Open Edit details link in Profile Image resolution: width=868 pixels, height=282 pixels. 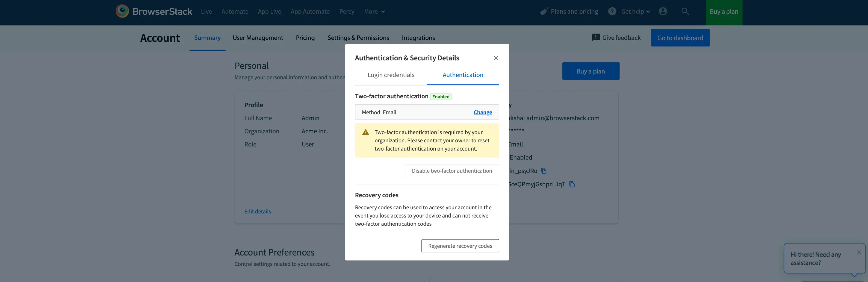(258, 211)
